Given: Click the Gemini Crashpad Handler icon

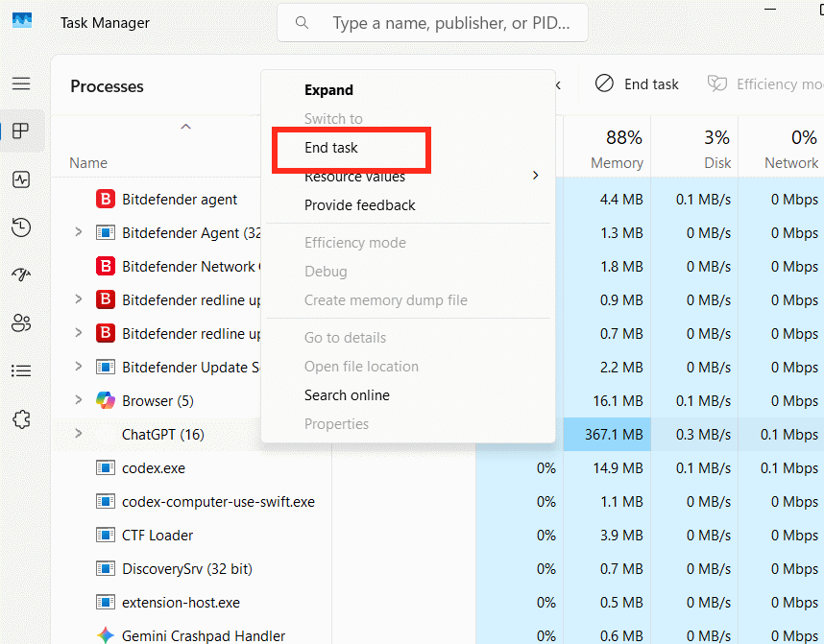Looking at the screenshot, I should click(105, 635).
